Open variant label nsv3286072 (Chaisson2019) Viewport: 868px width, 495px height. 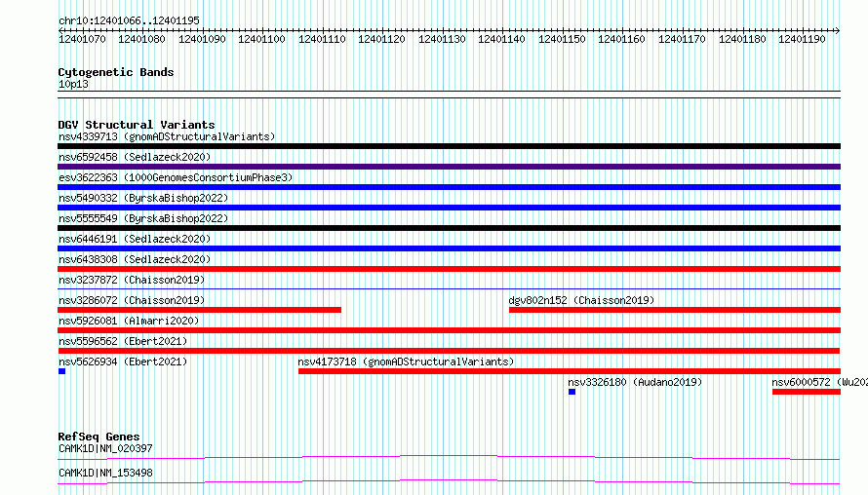pyautogui.click(x=132, y=300)
